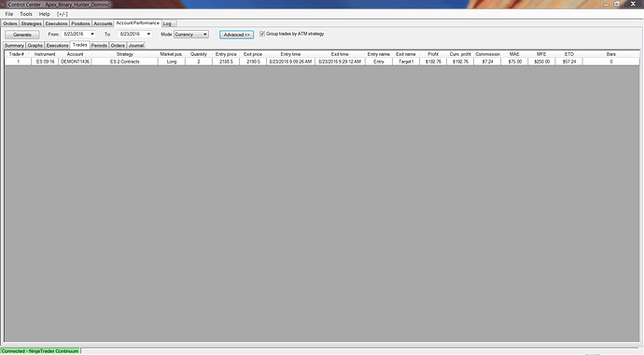This screenshot has height=355, width=644.
Task: Switch to the Positions tab
Action: [80, 23]
